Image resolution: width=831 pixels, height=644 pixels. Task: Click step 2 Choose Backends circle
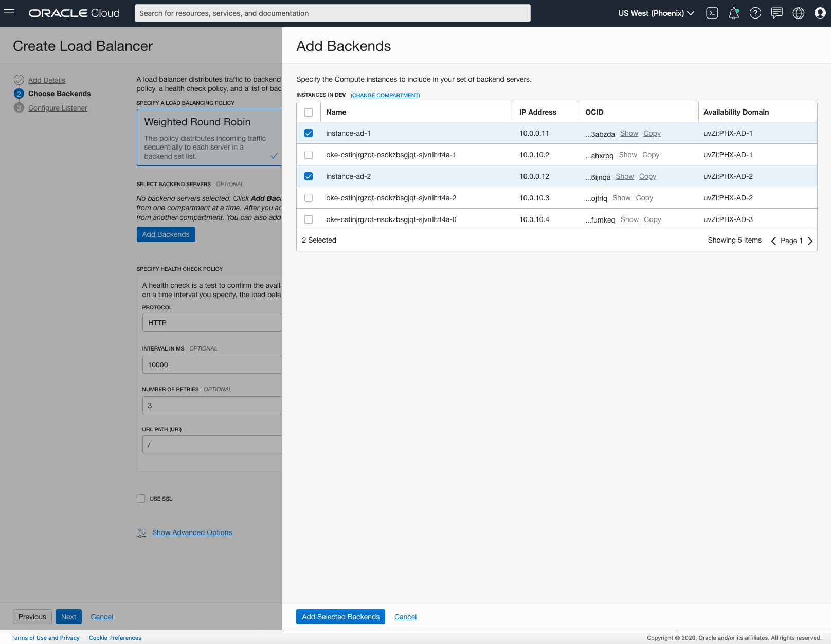click(x=19, y=94)
